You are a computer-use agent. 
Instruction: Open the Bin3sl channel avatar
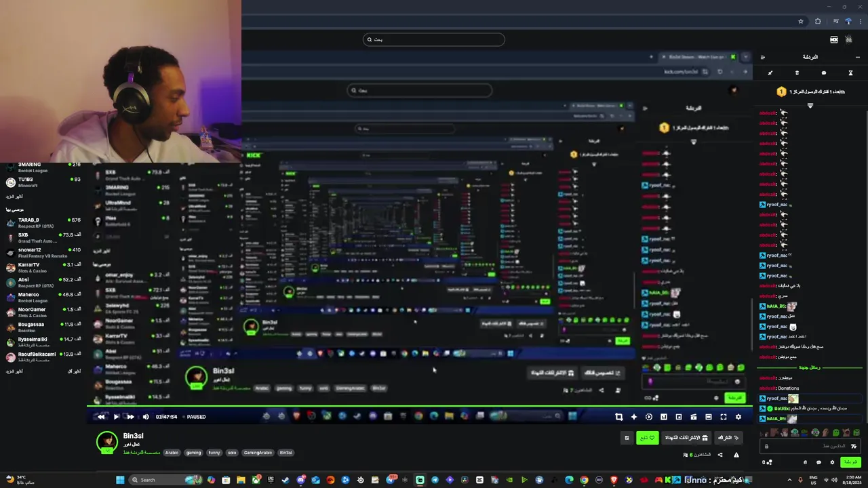point(106,442)
